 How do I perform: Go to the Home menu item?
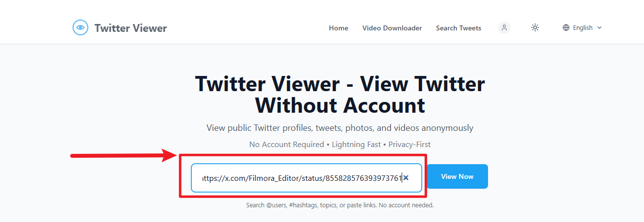(338, 28)
